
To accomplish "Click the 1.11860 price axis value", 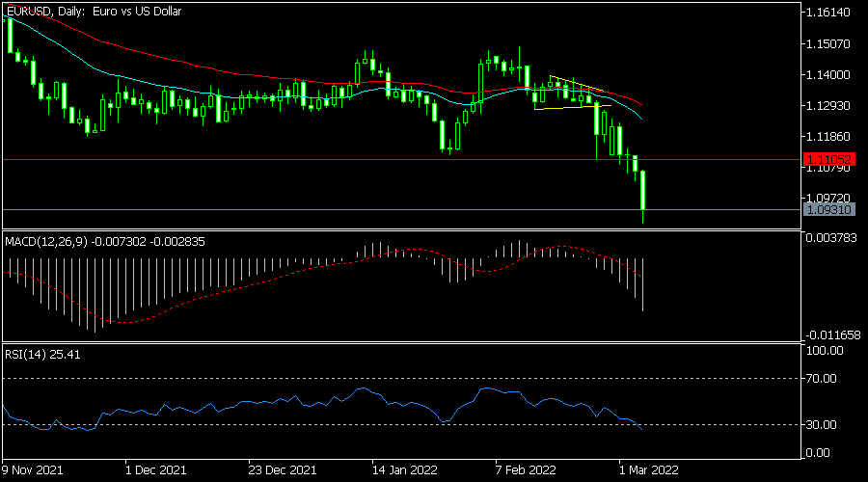I will pyautogui.click(x=828, y=136).
